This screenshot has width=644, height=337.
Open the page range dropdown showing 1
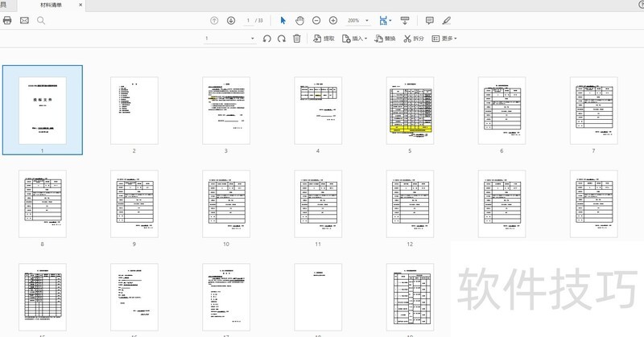click(x=229, y=39)
